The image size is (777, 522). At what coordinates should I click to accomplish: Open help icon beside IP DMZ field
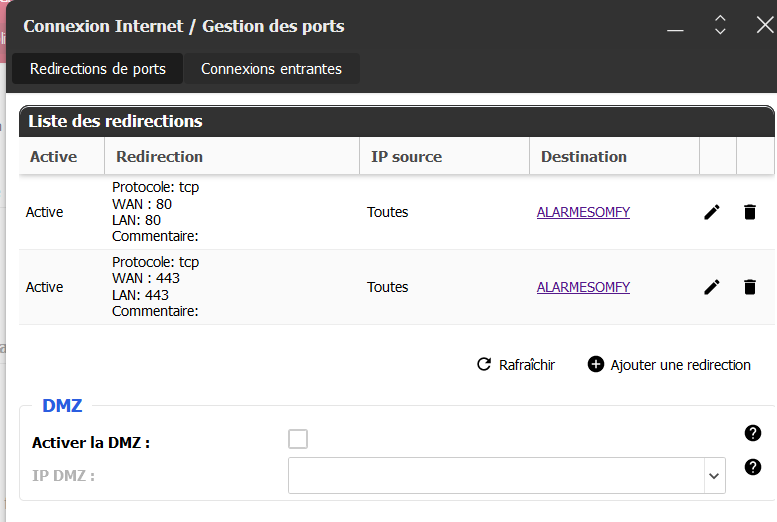click(753, 467)
